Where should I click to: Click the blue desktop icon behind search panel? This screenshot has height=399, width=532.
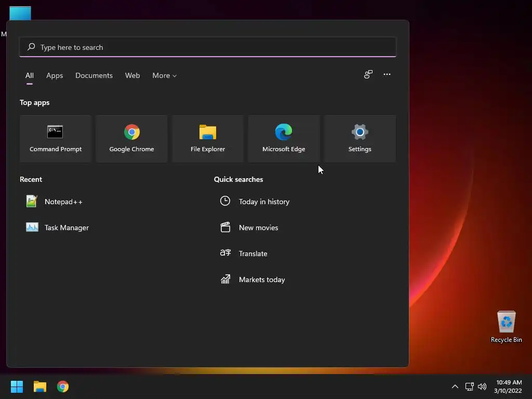(x=20, y=13)
